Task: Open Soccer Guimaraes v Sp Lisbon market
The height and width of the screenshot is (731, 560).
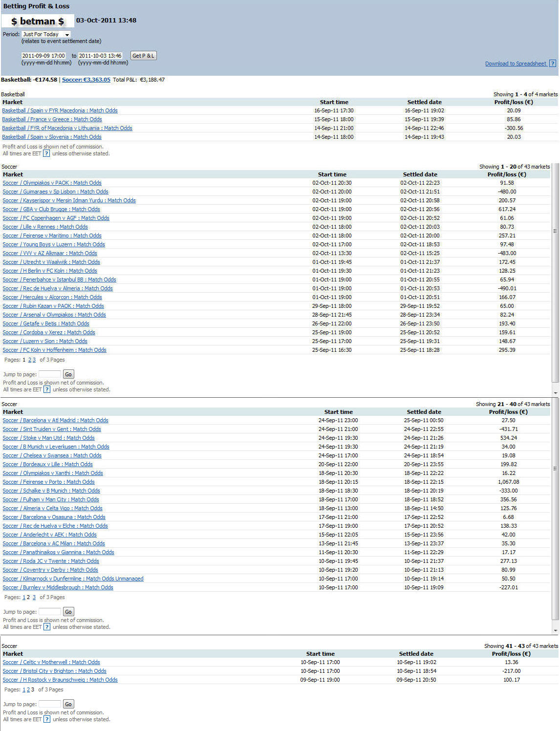Action: (x=55, y=192)
